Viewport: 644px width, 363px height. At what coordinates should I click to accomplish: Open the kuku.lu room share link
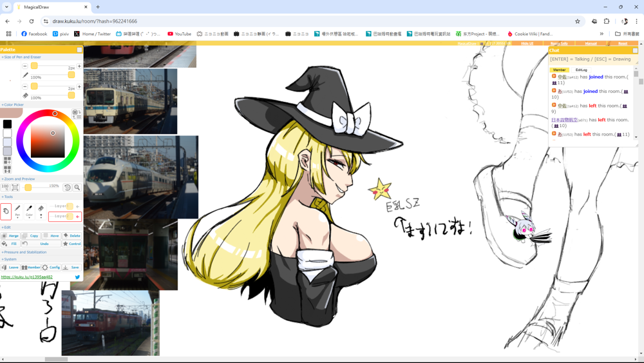(26, 277)
